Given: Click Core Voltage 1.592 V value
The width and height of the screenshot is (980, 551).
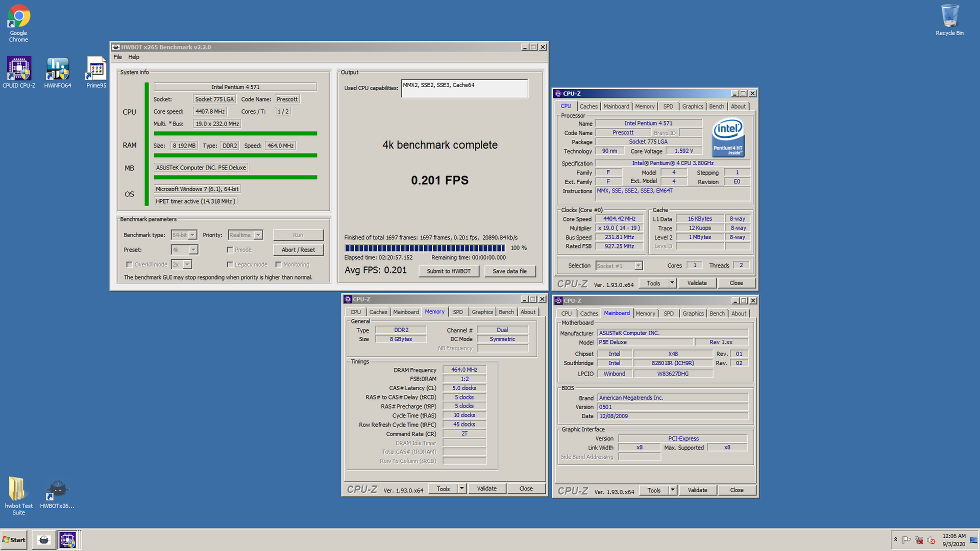Looking at the screenshot, I should (x=683, y=151).
